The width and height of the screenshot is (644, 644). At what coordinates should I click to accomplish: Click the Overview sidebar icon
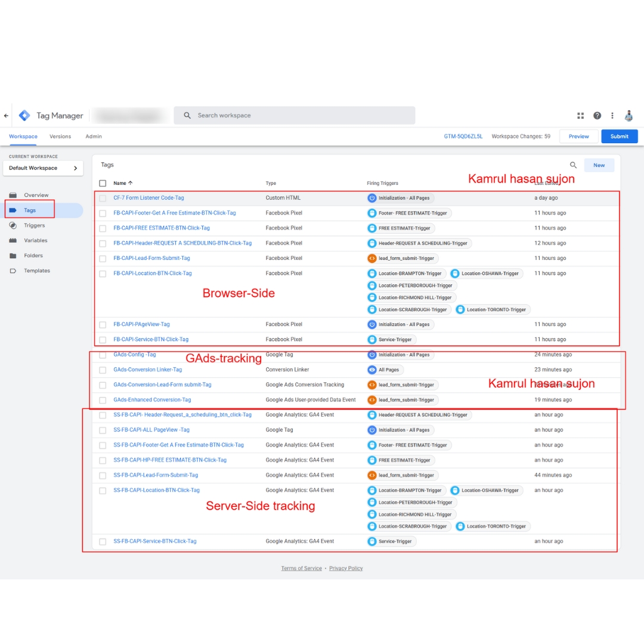coord(13,195)
